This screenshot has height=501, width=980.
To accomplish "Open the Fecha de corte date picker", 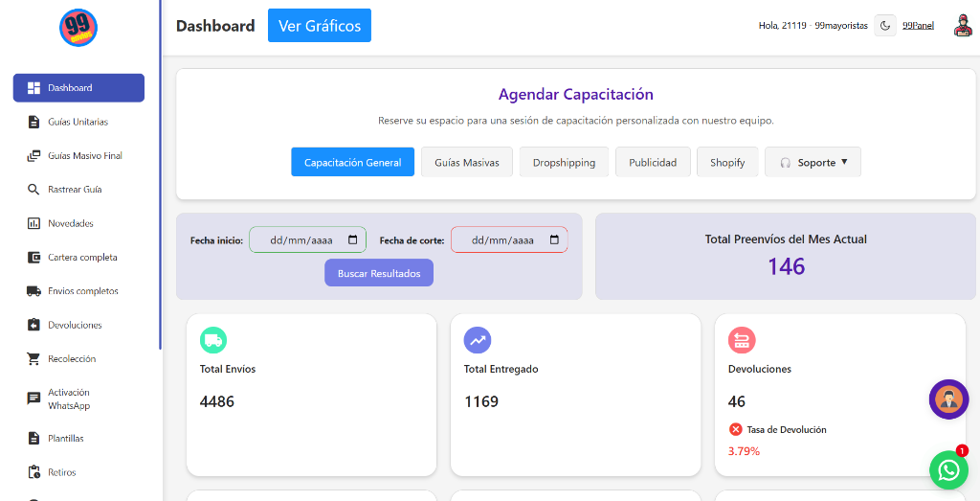I will pos(554,240).
